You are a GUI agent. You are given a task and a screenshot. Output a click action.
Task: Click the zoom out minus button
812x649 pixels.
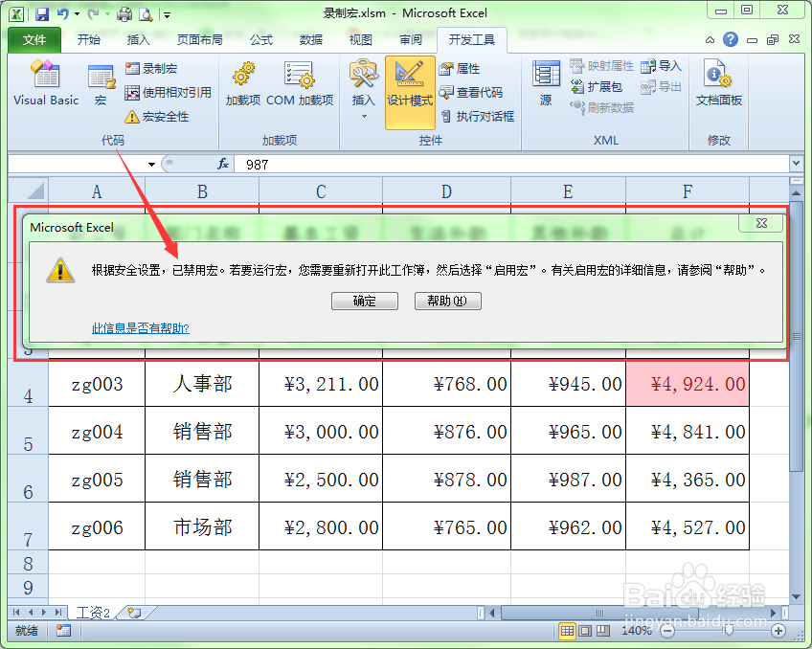coord(667,631)
